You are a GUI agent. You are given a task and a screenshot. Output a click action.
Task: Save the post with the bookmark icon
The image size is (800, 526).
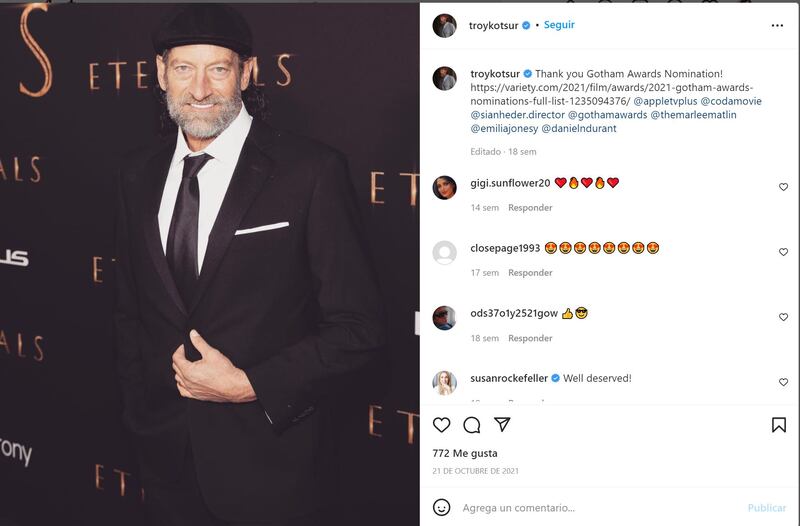[x=779, y=425]
